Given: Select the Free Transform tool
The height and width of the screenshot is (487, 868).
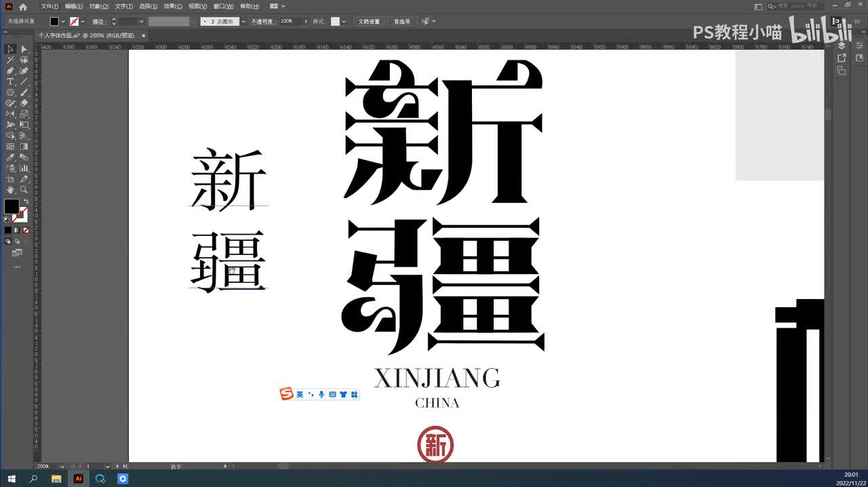Looking at the screenshot, I should [x=24, y=125].
